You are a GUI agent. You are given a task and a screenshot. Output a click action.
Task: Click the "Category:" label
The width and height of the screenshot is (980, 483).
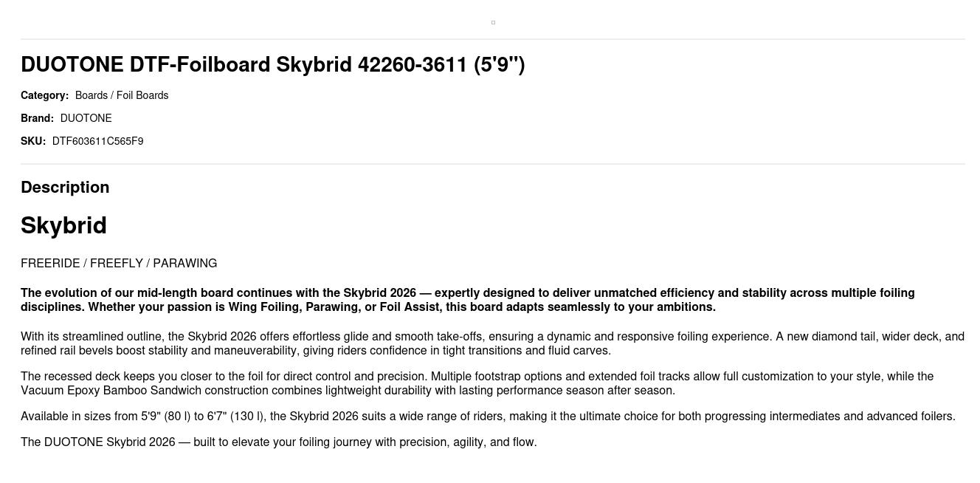point(44,95)
